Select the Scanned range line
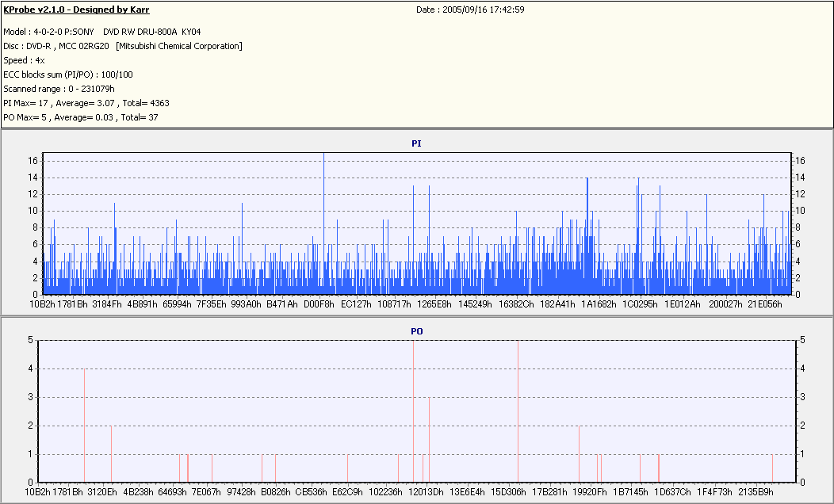This screenshot has width=834, height=504. pyautogui.click(x=59, y=89)
